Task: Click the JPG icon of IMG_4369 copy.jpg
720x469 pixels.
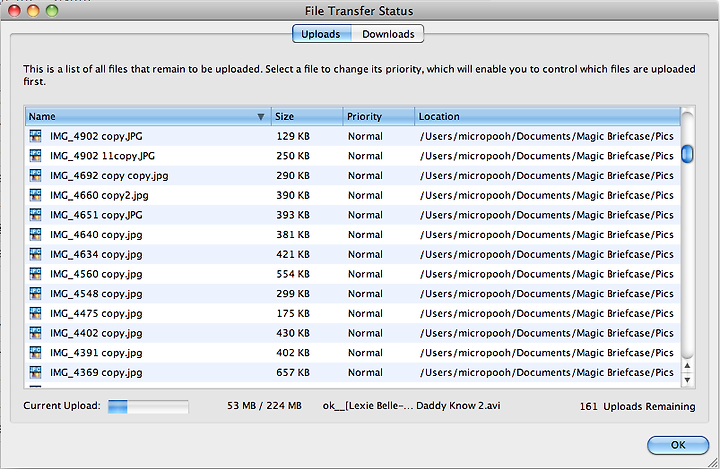Action: tap(35, 373)
